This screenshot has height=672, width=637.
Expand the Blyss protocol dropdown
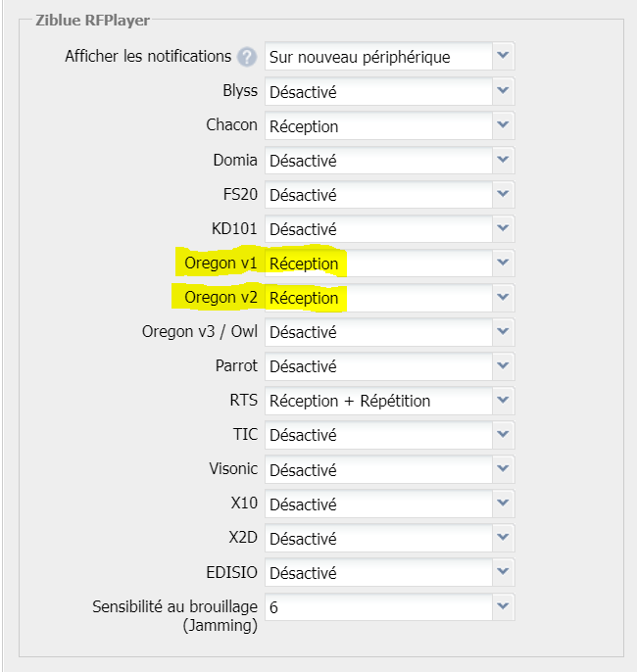click(x=503, y=91)
